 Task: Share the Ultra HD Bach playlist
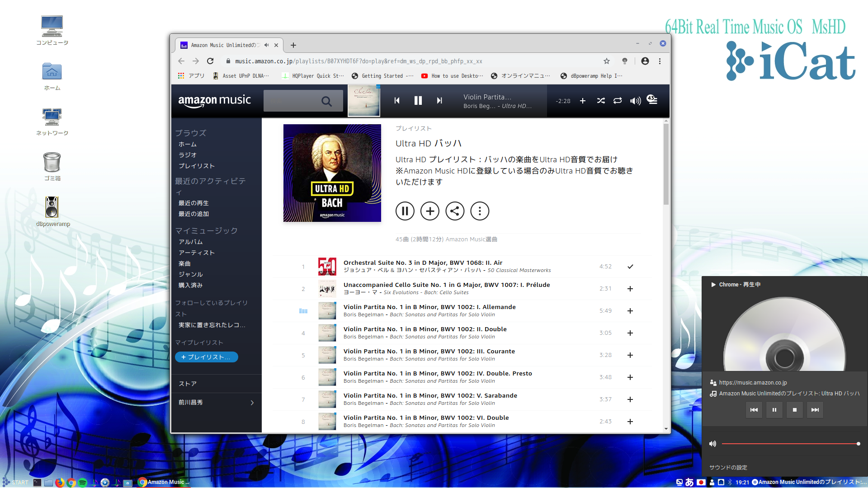click(455, 211)
